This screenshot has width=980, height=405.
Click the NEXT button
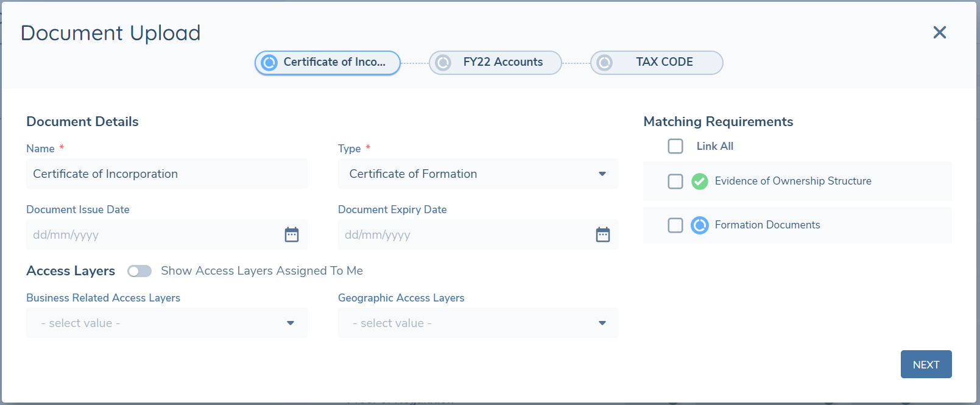click(x=926, y=364)
